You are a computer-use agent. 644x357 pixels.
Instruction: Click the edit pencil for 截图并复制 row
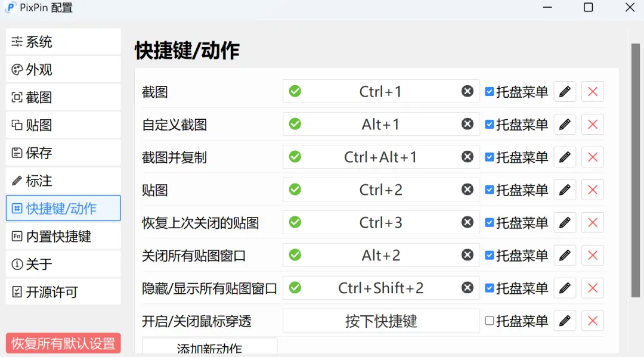(x=565, y=157)
